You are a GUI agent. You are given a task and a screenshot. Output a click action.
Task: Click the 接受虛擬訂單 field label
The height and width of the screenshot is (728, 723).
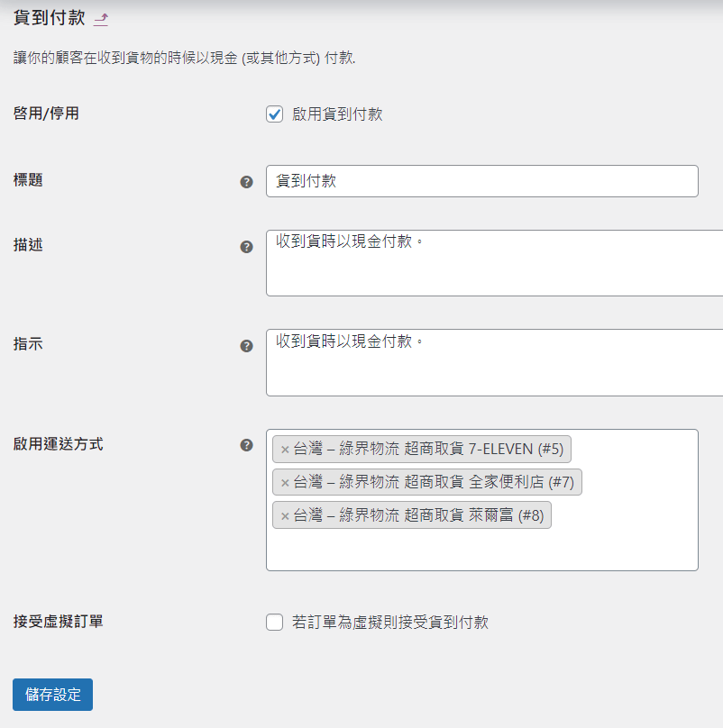58,621
